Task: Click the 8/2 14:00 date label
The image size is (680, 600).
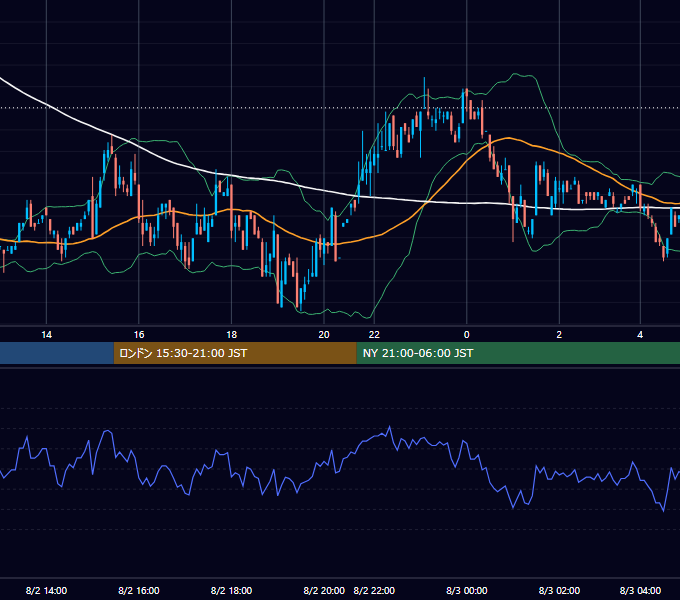Action: tap(46, 590)
